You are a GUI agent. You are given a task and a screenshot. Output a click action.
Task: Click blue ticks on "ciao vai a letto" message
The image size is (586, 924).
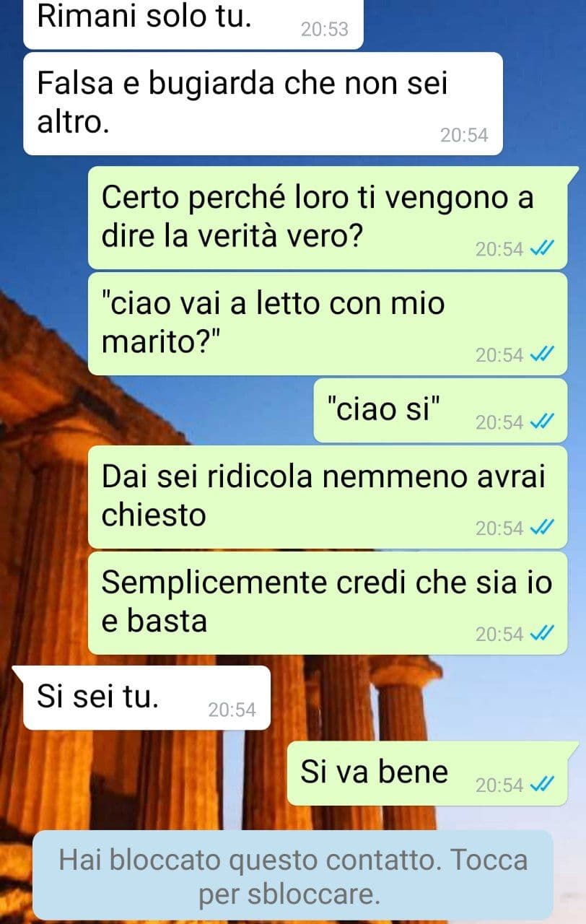(541, 354)
